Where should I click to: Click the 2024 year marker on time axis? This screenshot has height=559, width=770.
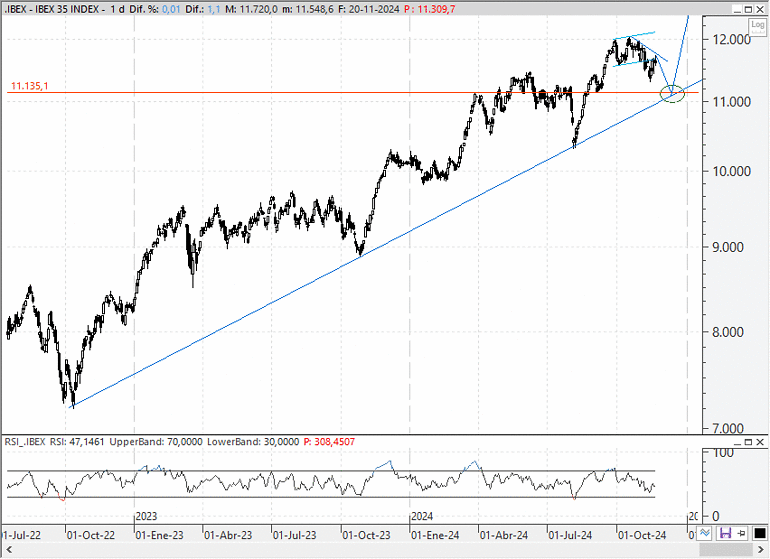tap(422, 516)
